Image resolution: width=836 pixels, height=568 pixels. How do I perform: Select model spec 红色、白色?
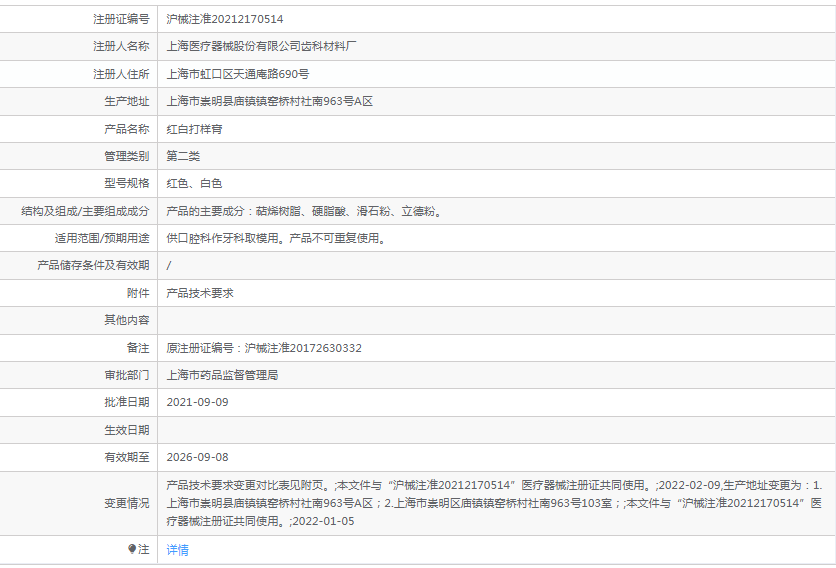[x=195, y=183]
